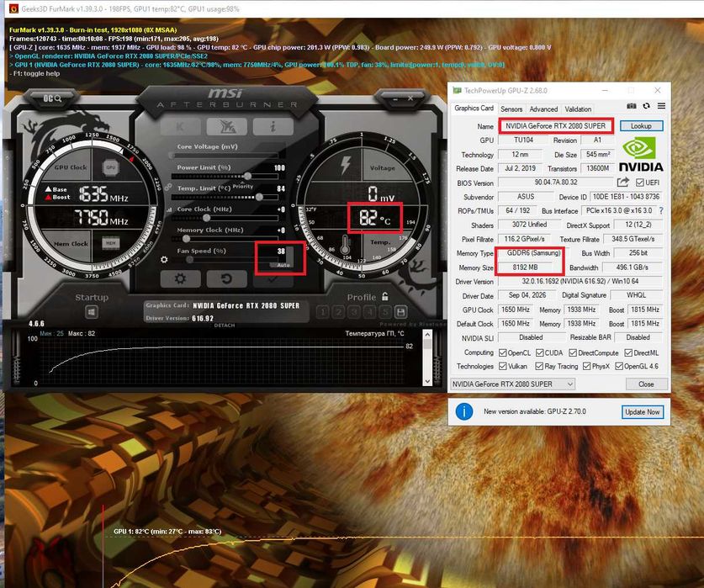Click BIOS Version field 90.04.7A.80.32
Image resolution: width=704 pixels, height=588 pixels.
(556, 182)
